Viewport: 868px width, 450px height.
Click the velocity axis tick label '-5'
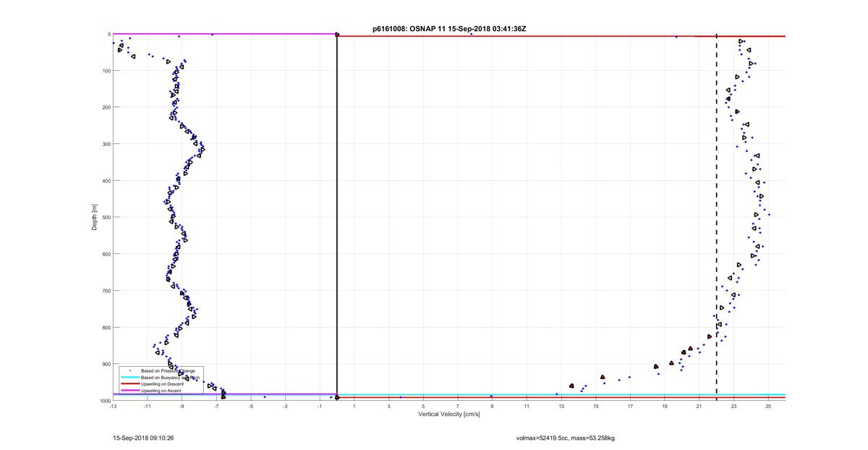point(251,407)
